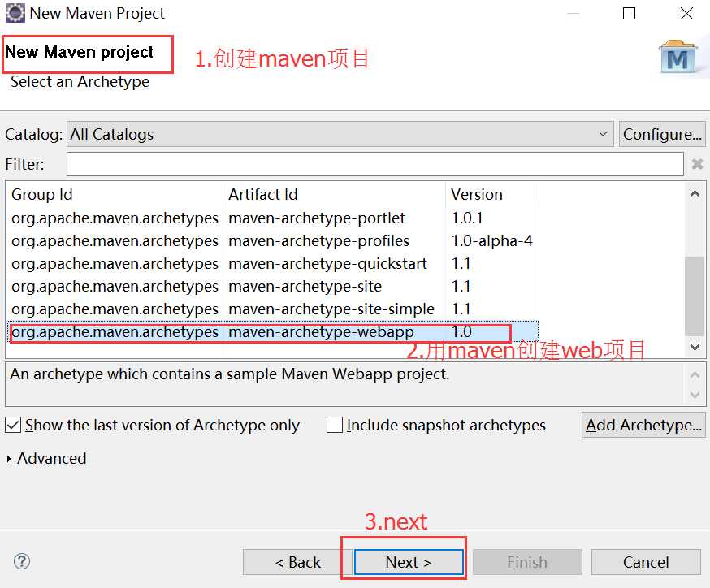The height and width of the screenshot is (588, 710).
Task: Select maven-archetype-webapp row
Action: pos(273,332)
